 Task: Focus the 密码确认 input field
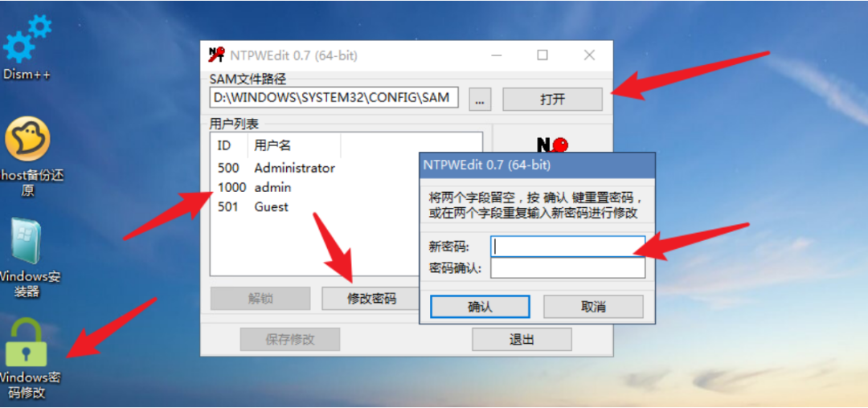568,269
